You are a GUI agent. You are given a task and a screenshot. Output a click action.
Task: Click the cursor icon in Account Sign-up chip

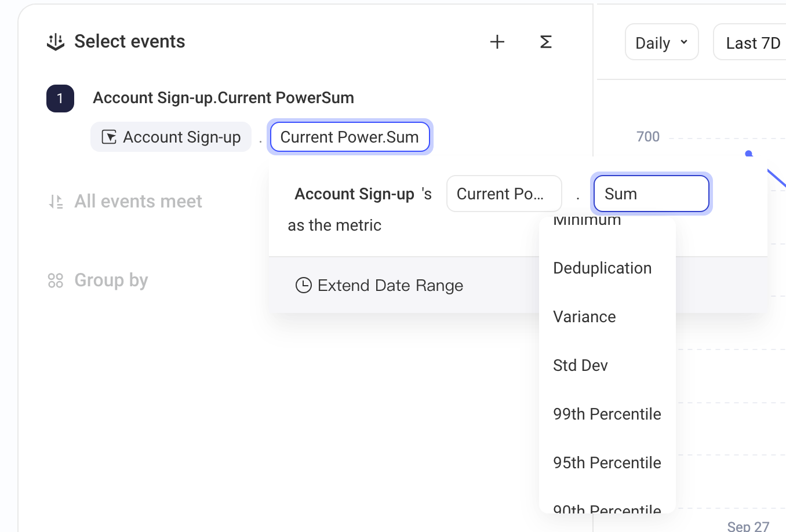point(109,137)
